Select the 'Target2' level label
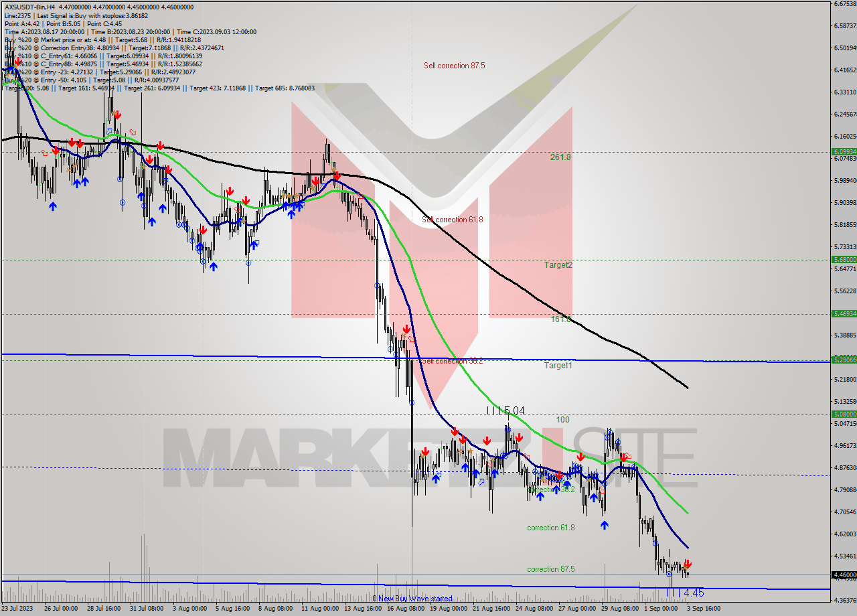The image size is (857, 616). (x=558, y=264)
